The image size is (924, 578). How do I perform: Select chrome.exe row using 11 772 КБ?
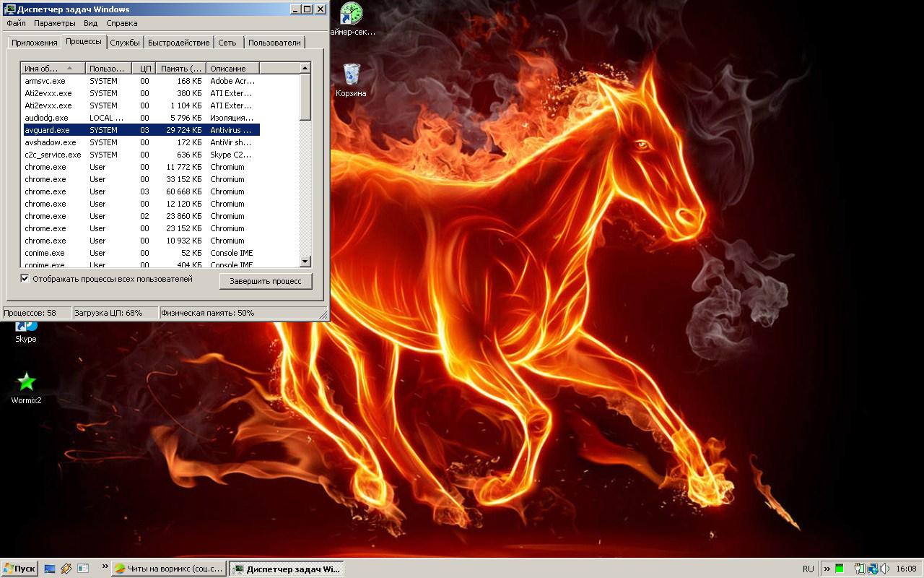(140, 167)
